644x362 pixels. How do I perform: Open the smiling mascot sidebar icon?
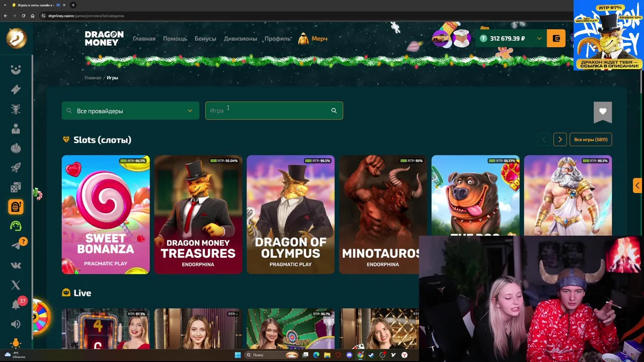16,70
